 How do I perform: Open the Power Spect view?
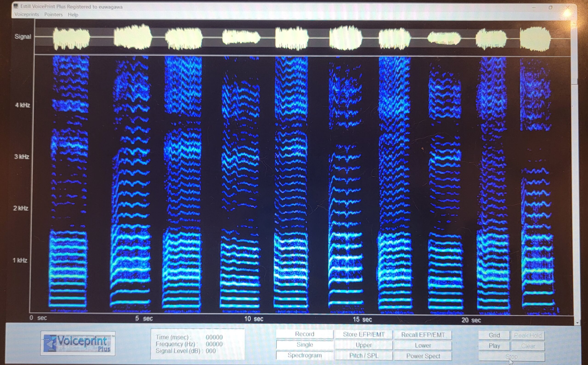423,356
